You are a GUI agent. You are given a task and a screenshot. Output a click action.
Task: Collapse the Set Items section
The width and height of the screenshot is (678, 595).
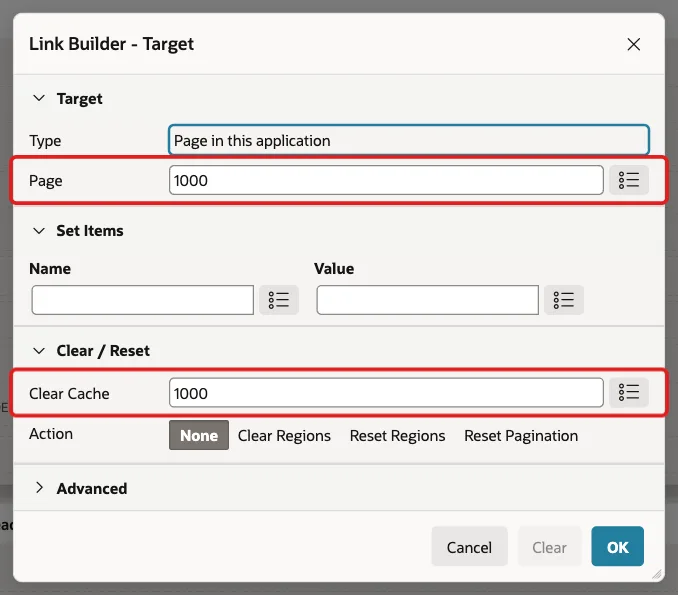[39, 230]
